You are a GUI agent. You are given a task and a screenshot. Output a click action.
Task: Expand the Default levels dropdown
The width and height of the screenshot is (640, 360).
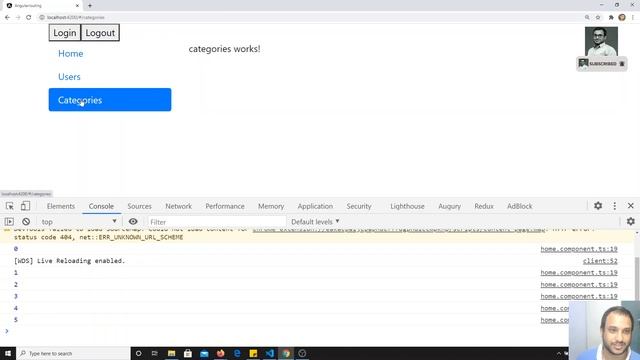point(315,222)
